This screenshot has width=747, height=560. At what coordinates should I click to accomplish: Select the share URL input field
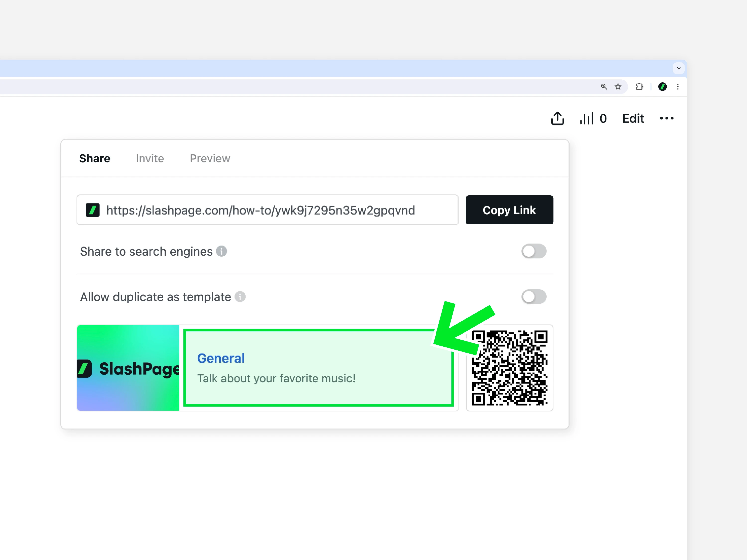(267, 210)
